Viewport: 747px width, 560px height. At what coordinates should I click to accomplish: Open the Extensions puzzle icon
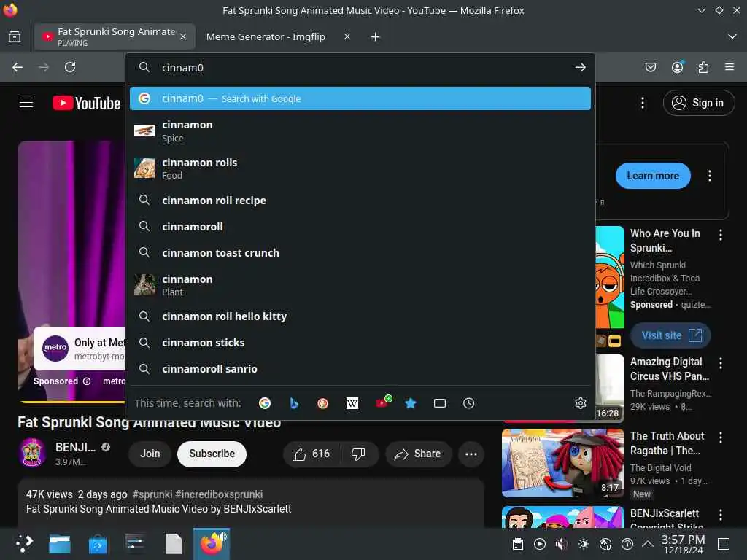[703, 67]
